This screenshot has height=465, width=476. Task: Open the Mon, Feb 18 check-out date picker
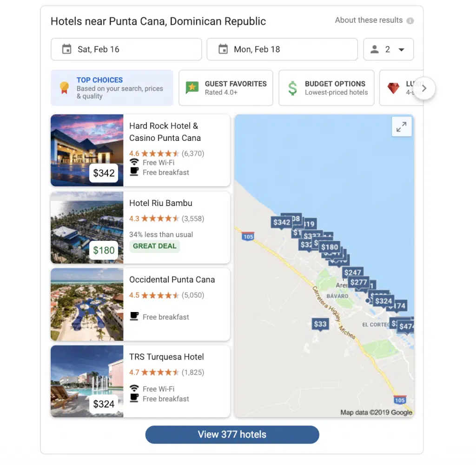click(282, 49)
